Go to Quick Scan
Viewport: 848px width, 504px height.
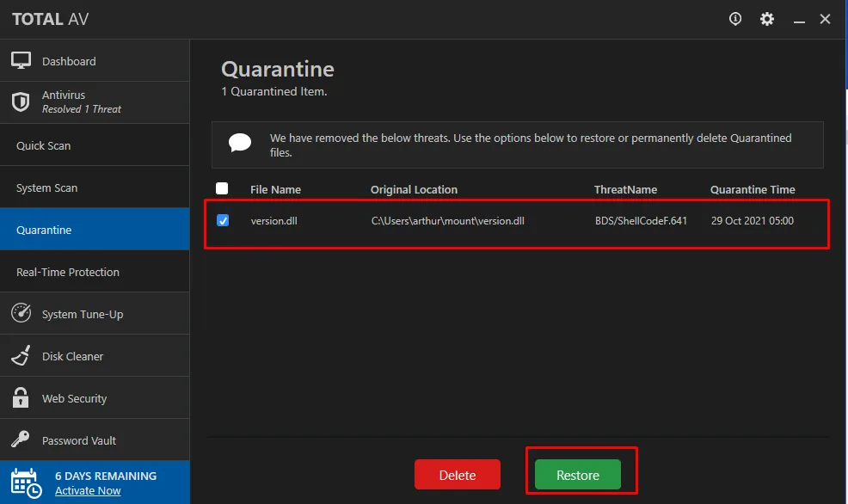[x=95, y=145]
